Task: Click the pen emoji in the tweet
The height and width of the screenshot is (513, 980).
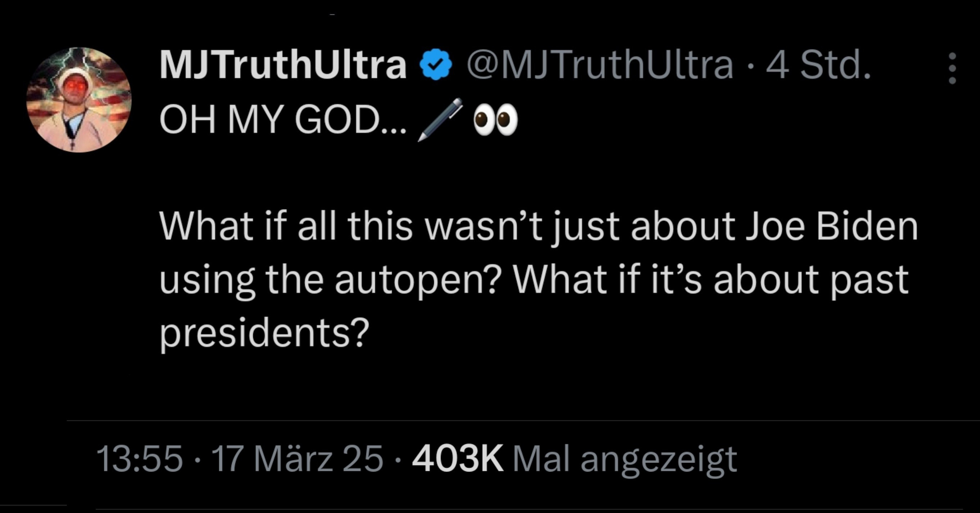Action: [x=440, y=120]
